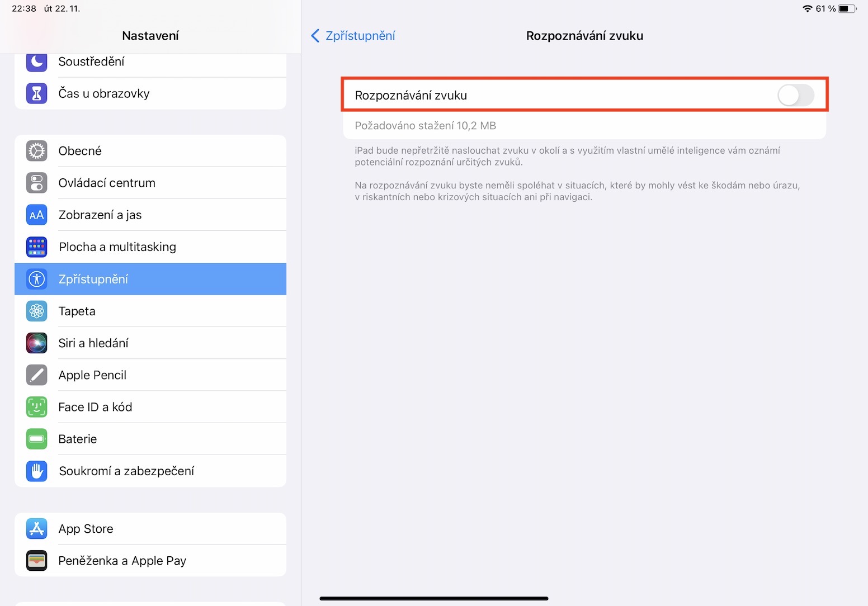Go to Baterie settings
The image size is (868, 606).
pos(150,439)
